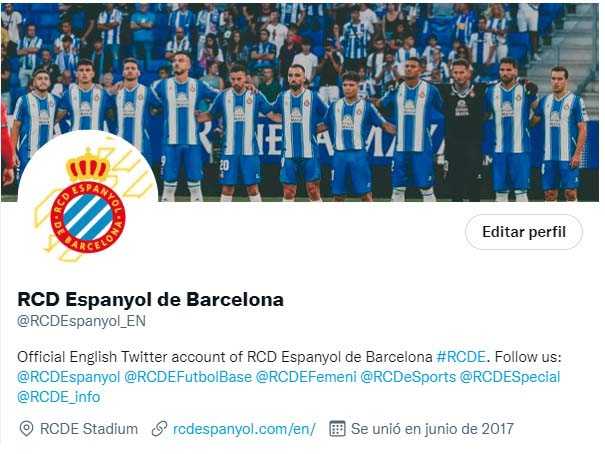
Task: Click the Editar perfil button
Action: (x=524, y=232)
